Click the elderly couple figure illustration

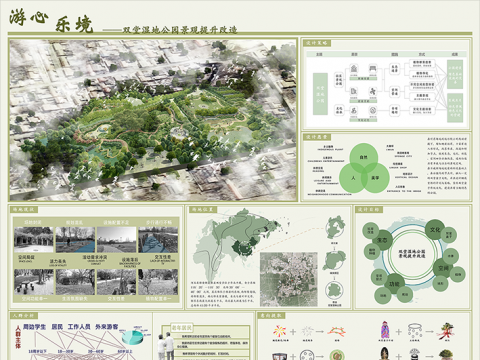pos(166,347)
